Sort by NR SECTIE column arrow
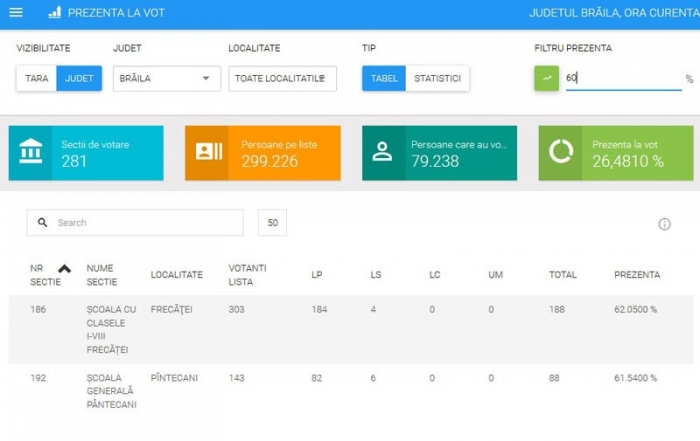 click(65, 268)
